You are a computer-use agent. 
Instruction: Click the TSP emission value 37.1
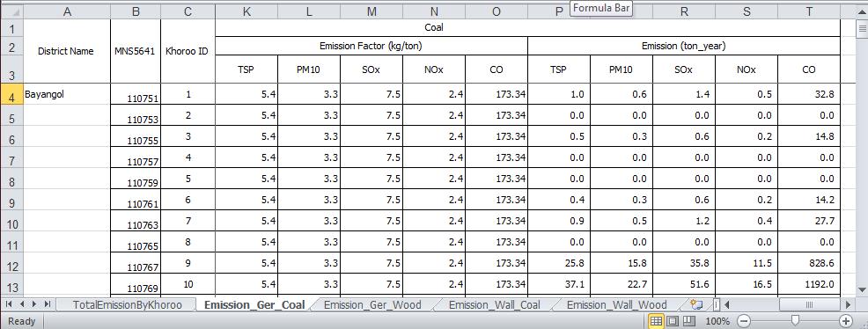pos(560,284)
